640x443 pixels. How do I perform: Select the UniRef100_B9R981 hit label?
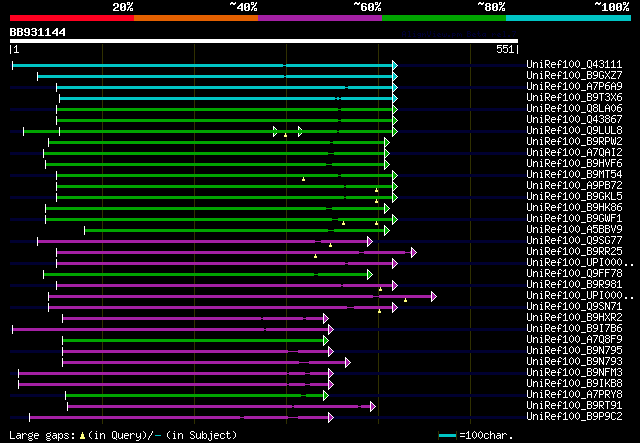(x=574, y=285)
